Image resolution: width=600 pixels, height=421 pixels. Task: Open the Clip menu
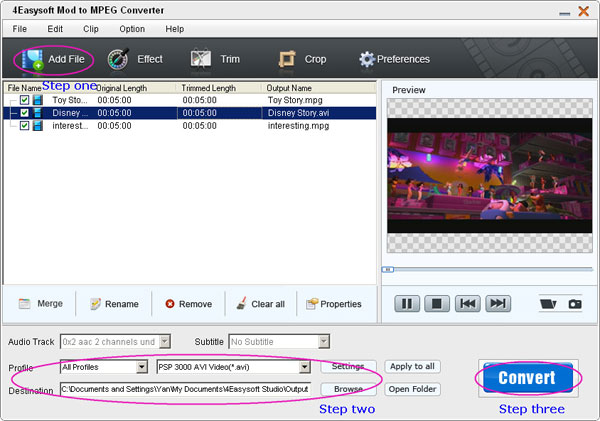[91, 29]
